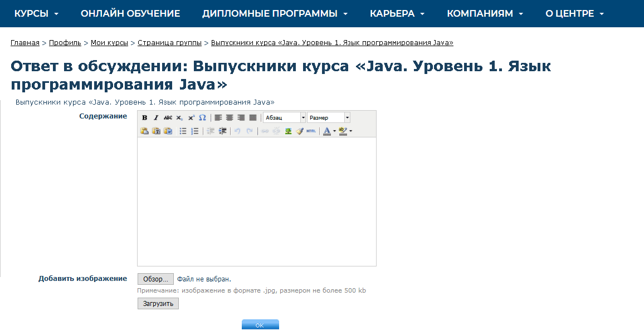Open the Выпускники курса breadcrumb link
The image size is (644, 336).
[332, 43]
